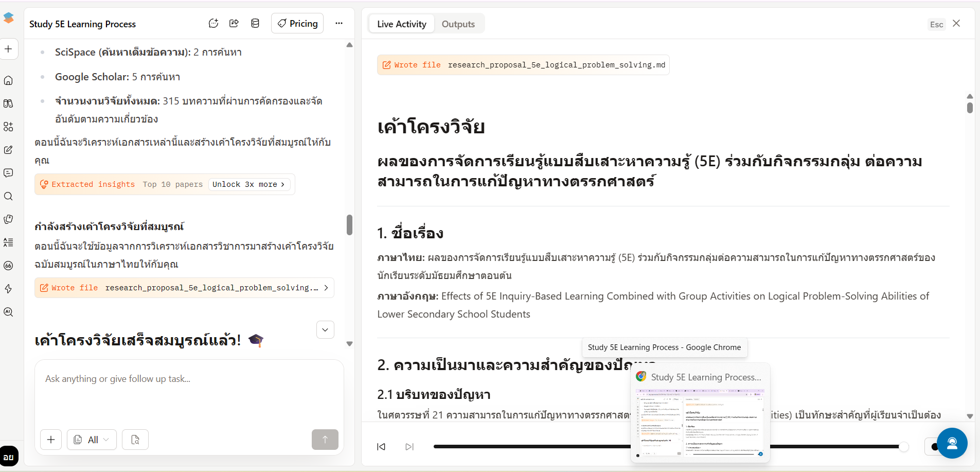
Task: Collapse the message with the chevron-down button
Action: 325,329
